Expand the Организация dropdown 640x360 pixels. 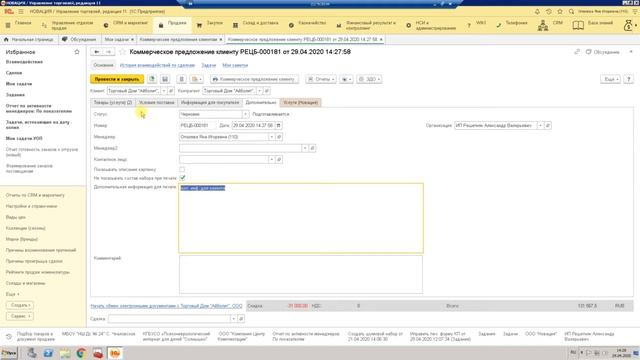(540, 125)
